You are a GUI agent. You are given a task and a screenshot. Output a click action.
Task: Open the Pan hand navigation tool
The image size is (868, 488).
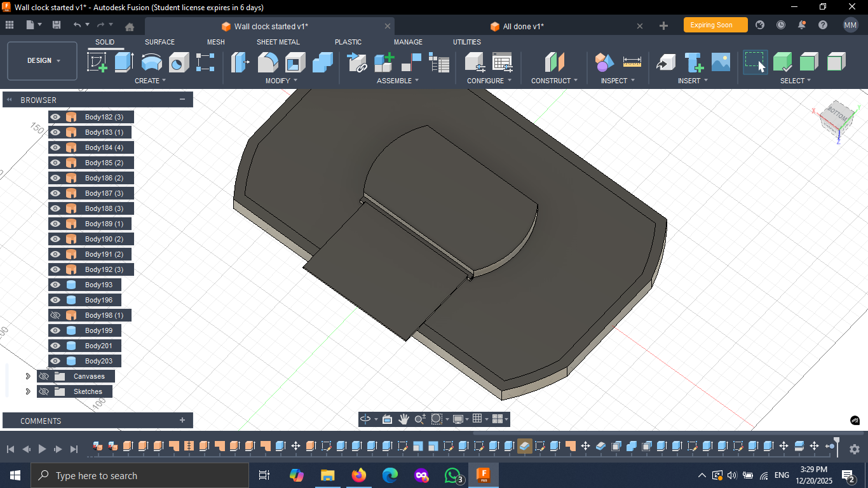pos(403,419)
